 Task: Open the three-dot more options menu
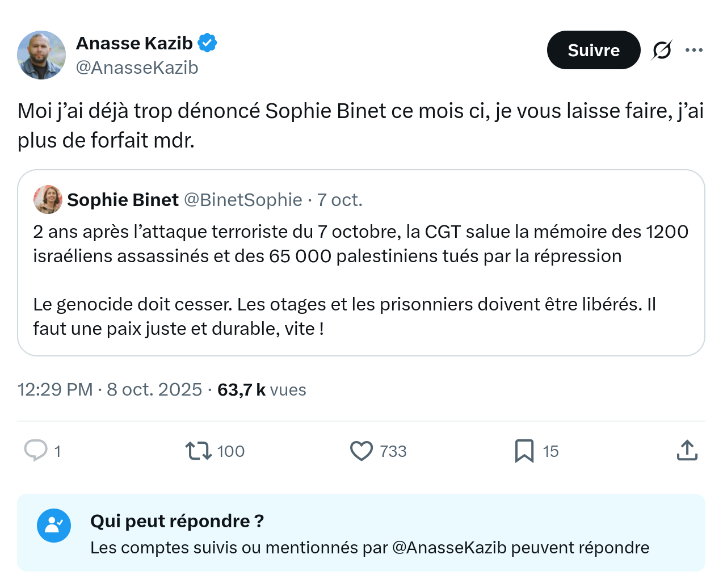pos(693,51)
